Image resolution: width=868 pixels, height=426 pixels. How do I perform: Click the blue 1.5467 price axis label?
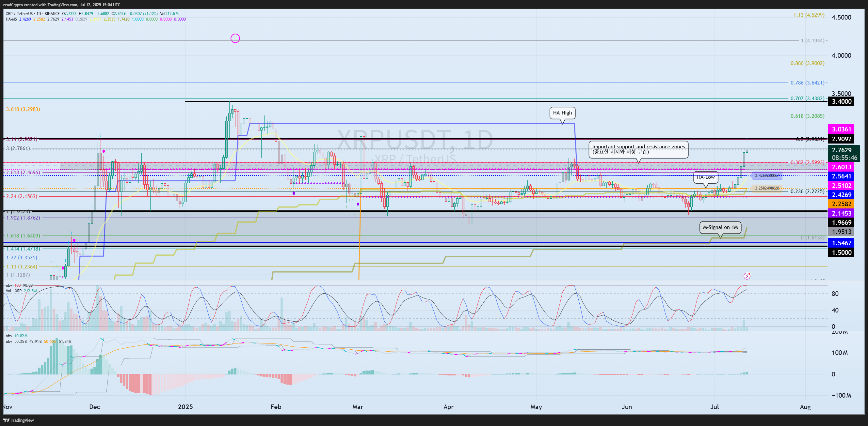point(841,243)
